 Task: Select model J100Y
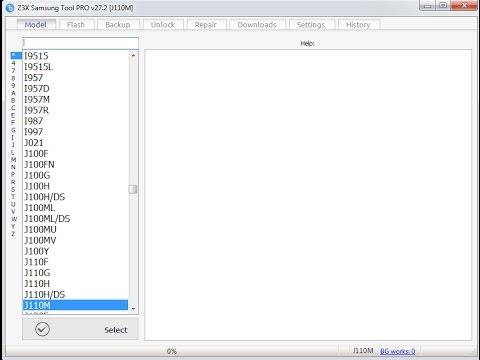coord(76,251)
